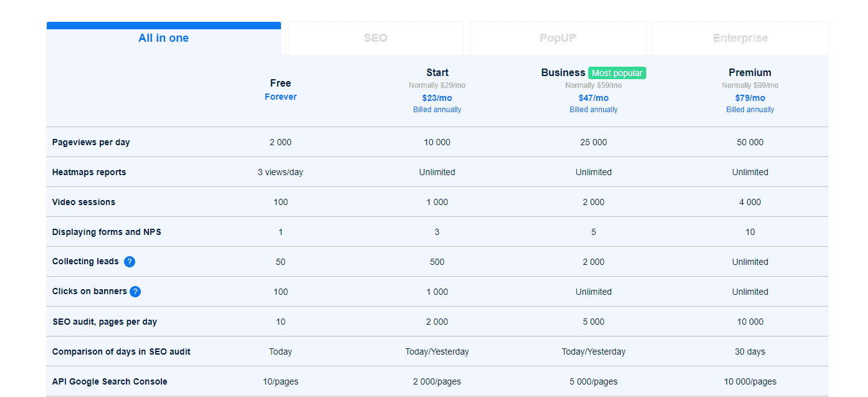The height and width of the screenshot is (397, 868).
Task: Click the $47/mo price
Action: [594, 98]
